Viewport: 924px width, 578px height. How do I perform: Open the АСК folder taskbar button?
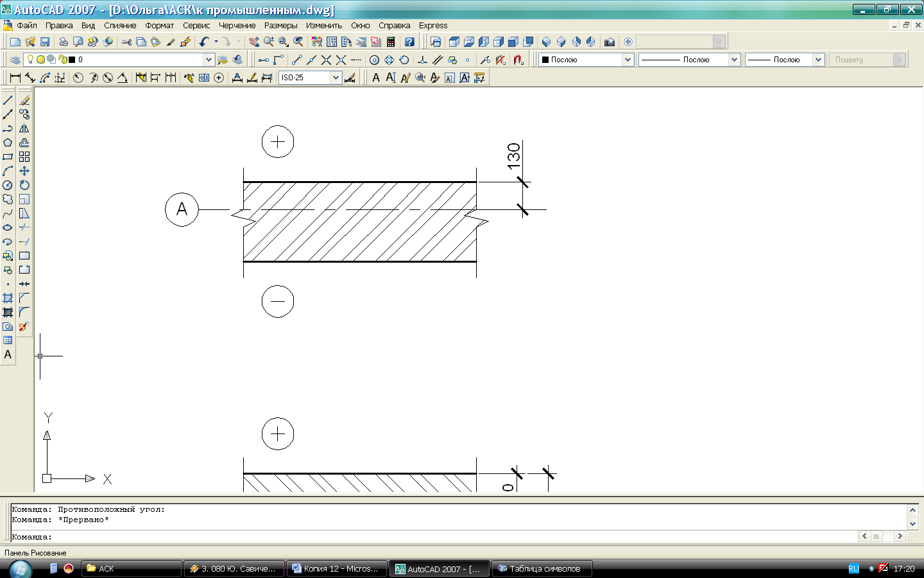tap(132, 568)
